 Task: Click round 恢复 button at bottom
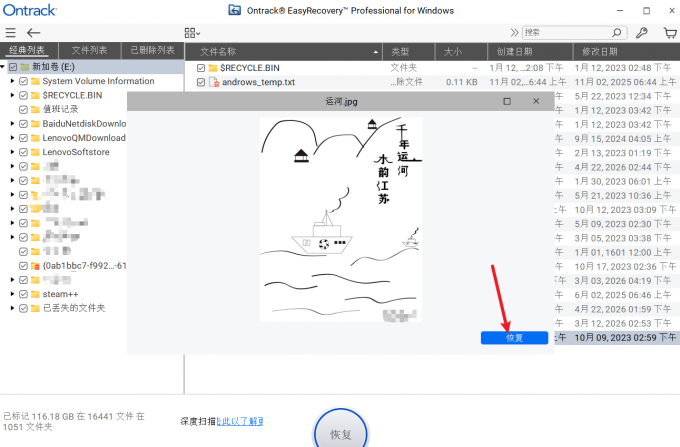pos(341,434)
